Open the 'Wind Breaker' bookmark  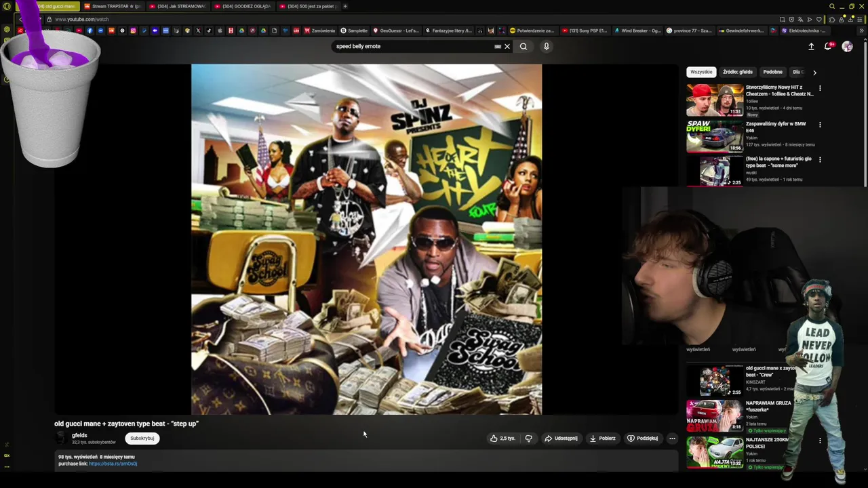point(637,30)
